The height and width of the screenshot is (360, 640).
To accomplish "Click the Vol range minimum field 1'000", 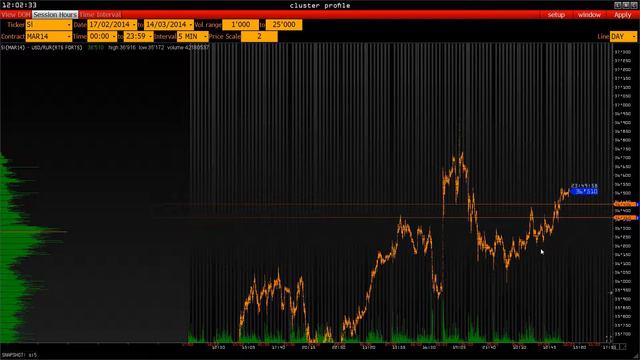I will pos(240,25).
